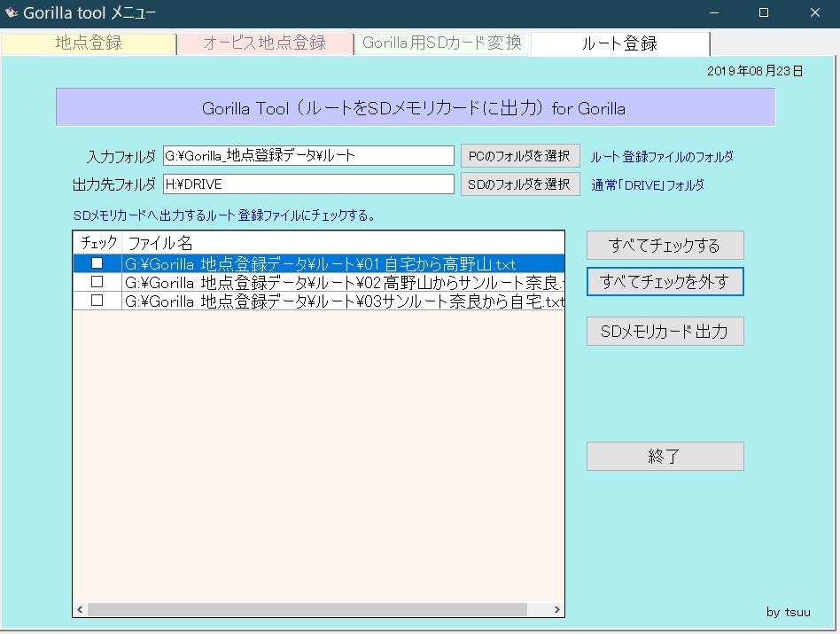This screenshot has width=840, height=634.
Task: Select the ルート登録 tab
Action: point(619,43)
